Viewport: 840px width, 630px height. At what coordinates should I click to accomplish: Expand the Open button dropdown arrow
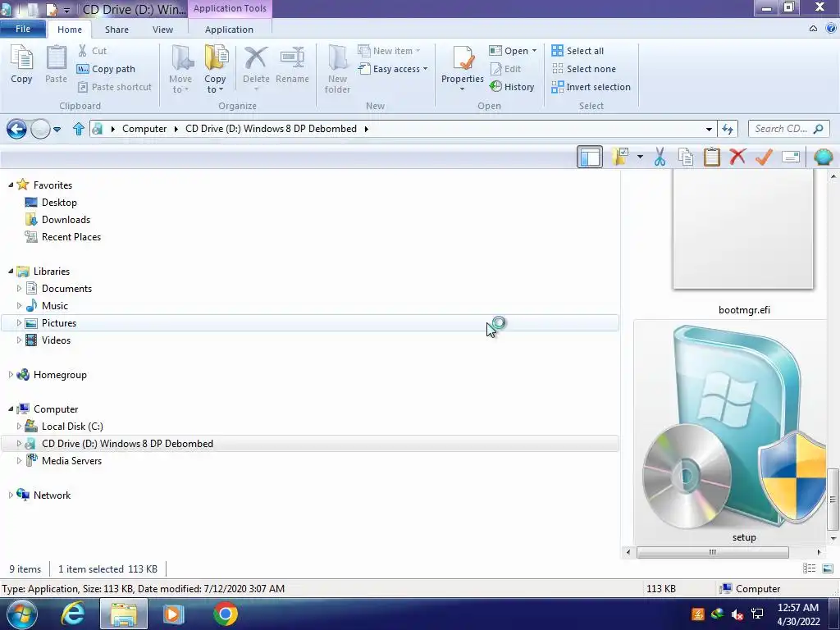[x=534, y=51]
